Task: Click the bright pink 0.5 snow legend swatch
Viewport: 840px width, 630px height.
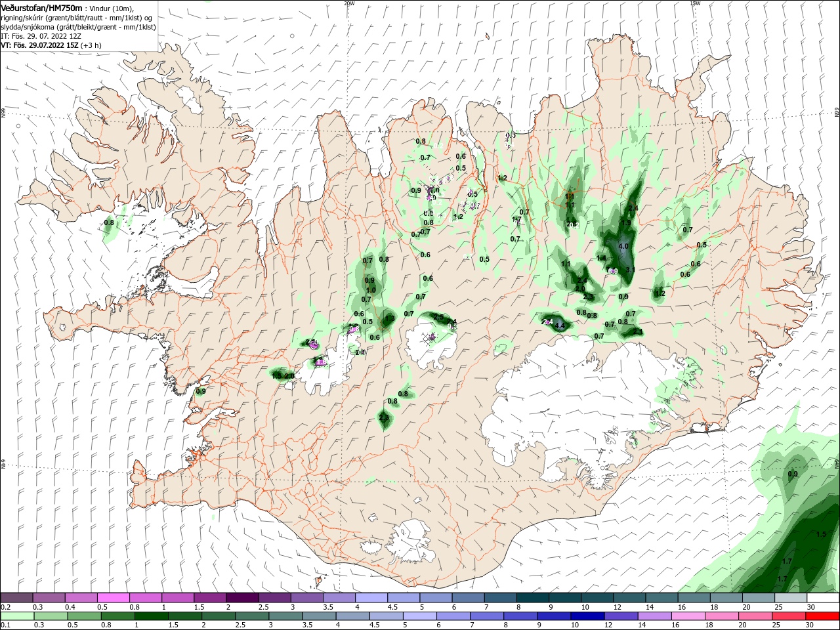Action: [x=113, y=597]
